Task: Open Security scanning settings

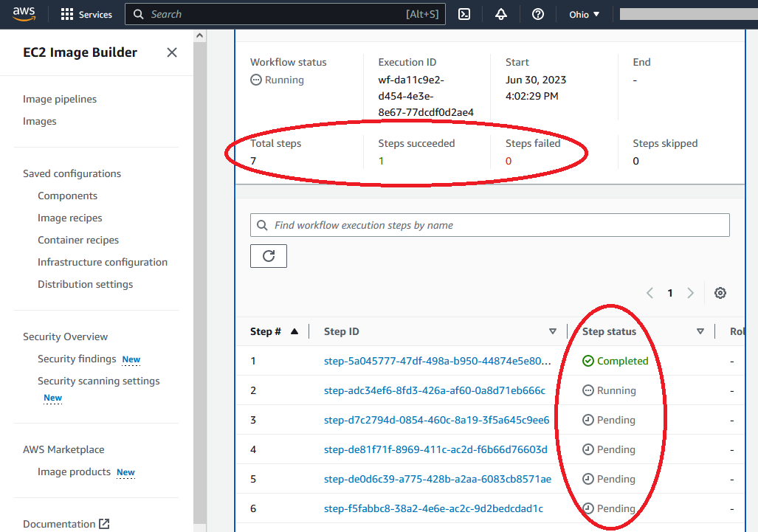Action: click(x=99, y=381)
